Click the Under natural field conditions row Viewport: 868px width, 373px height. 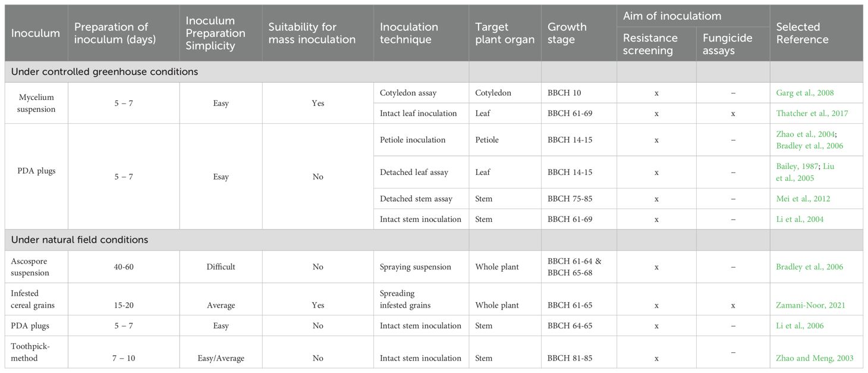(x=434, y=240)
